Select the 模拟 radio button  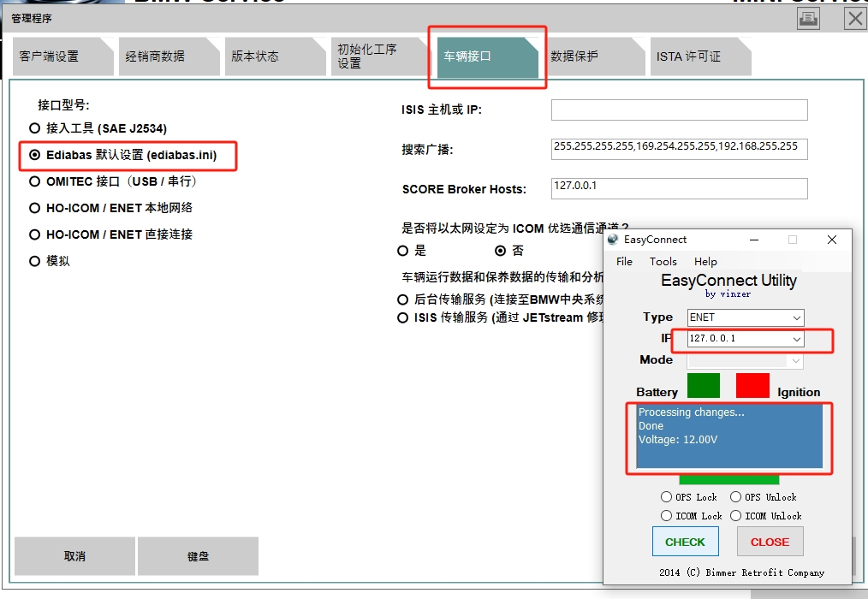pos(35,261)
